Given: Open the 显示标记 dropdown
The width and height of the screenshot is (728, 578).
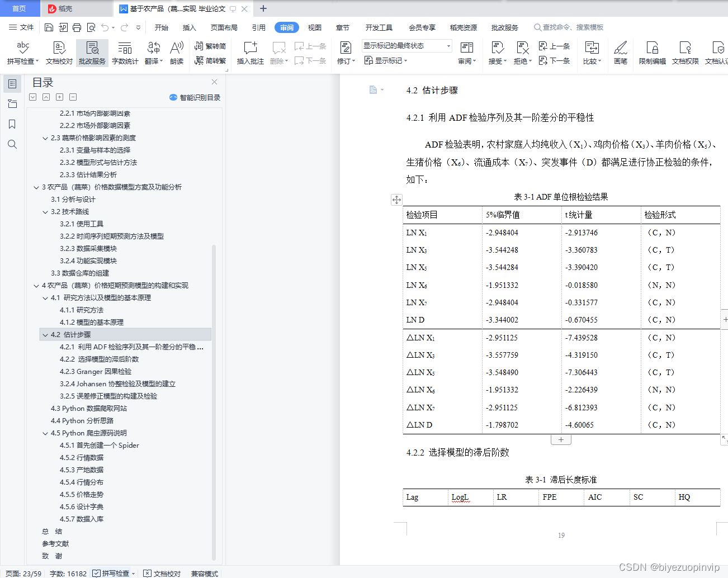Looking at the screenshot, I should tap(386, 60).
